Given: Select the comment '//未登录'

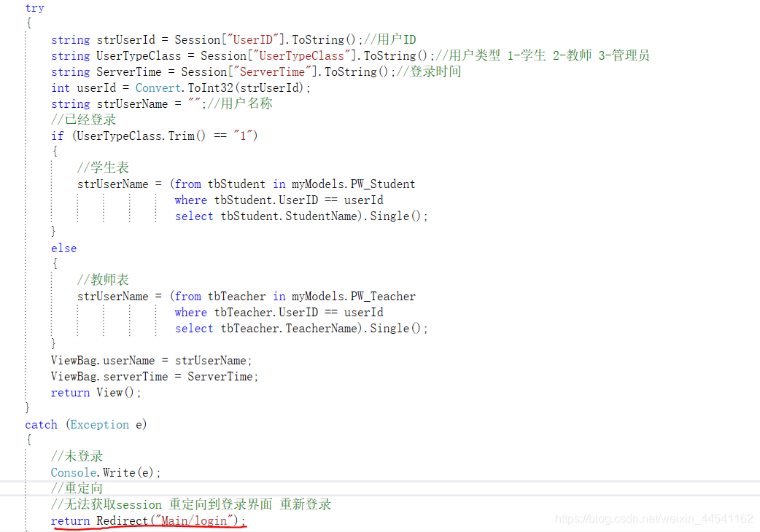Looking at the screenshot, I should coord(77,456).
